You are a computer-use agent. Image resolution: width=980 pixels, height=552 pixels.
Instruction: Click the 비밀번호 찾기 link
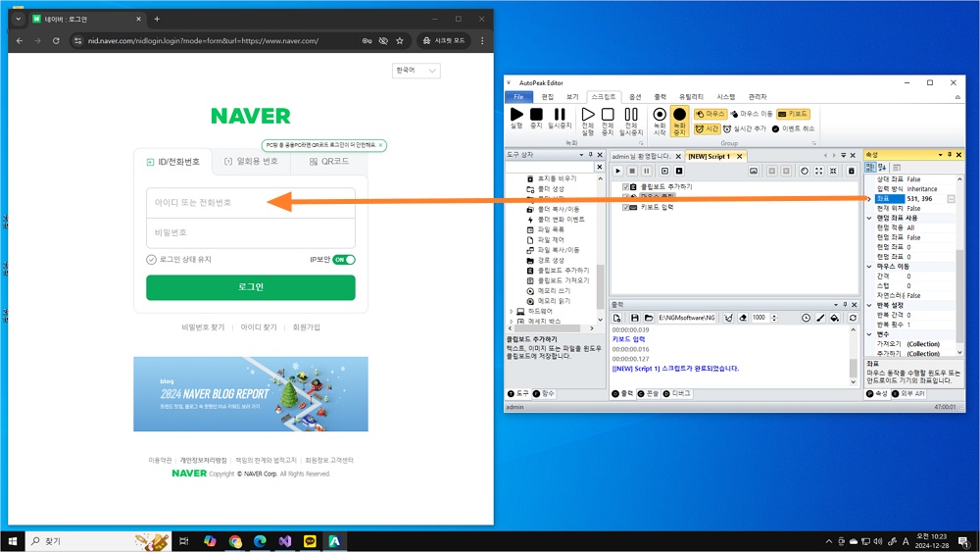click(x=203, y=326)
